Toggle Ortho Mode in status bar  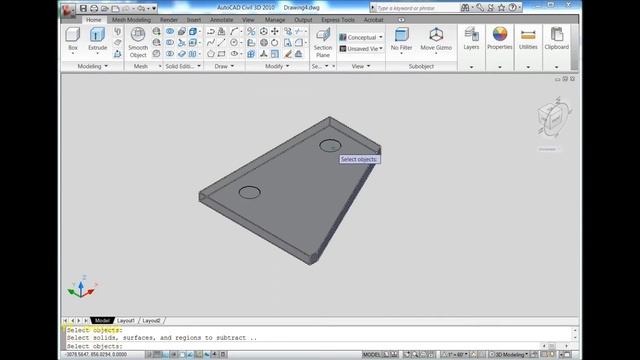click(166, 355)
